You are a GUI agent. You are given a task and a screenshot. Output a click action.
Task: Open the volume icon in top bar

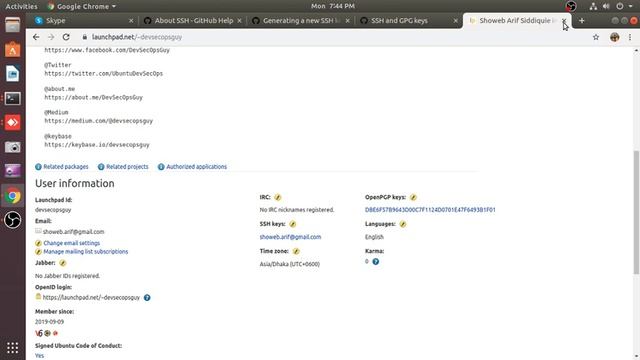tap(606, 6)
